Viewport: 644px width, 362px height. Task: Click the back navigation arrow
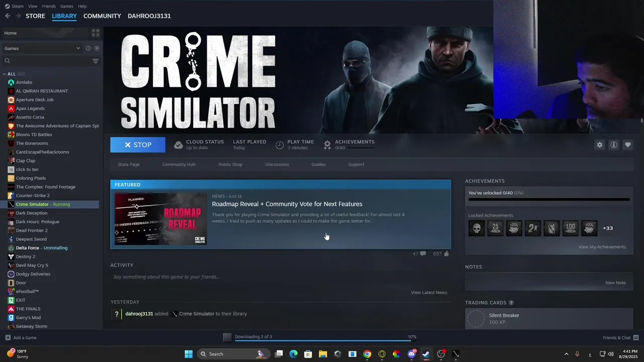point(8,16)
